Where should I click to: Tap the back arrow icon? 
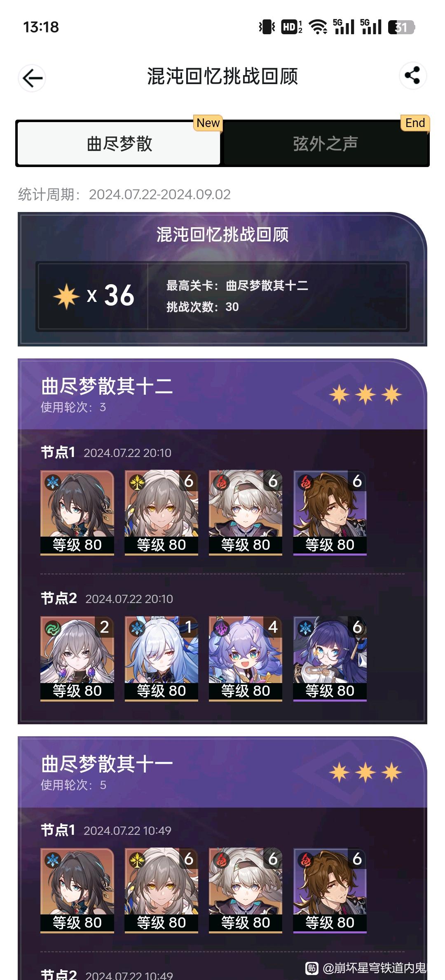(x=32, y=78)
